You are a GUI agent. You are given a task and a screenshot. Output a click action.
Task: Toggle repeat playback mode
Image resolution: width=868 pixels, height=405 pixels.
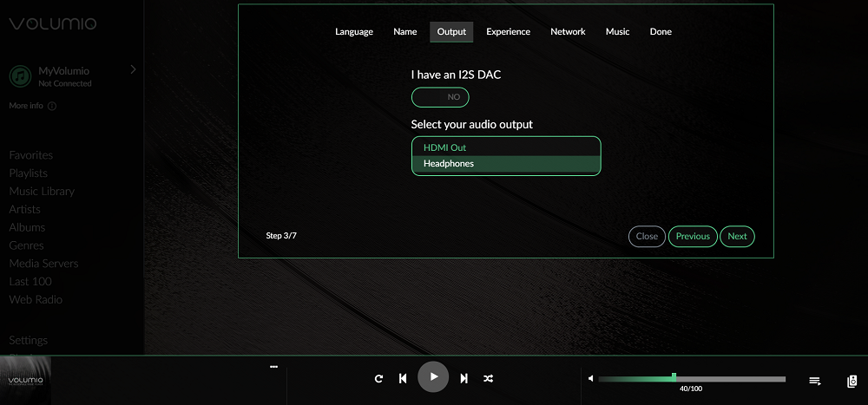click(378, 378)
